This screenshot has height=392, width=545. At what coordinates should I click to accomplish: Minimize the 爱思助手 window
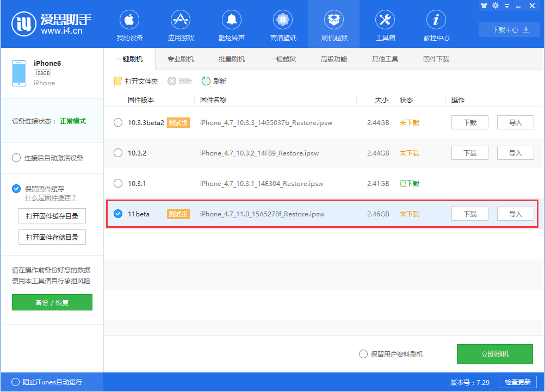[x=518, y=7]
